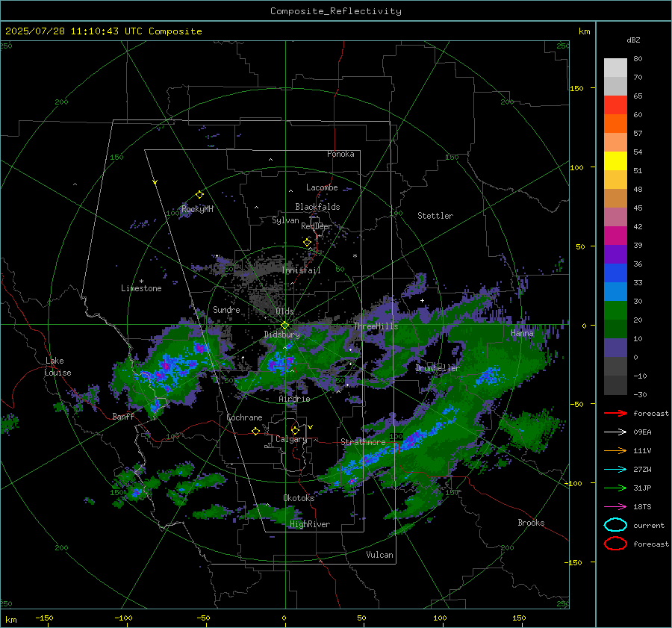Click the Vulcan city label

click(379, 555)
